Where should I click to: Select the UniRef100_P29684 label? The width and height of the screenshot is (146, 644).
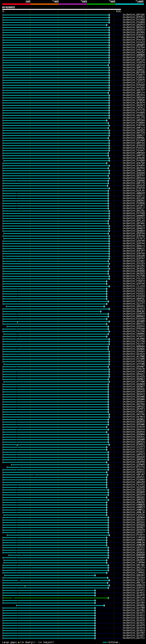tap(133, 123)
